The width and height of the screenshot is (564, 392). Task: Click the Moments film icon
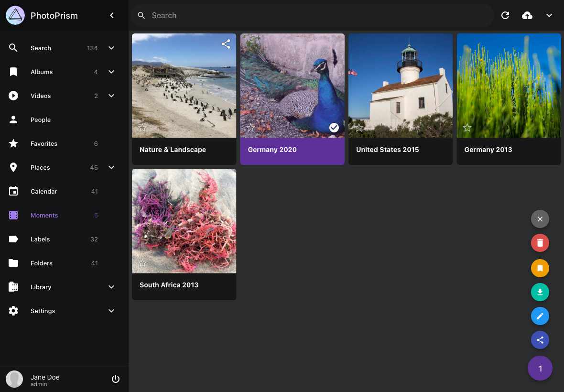pyautogui.click(x=13, y=216)
